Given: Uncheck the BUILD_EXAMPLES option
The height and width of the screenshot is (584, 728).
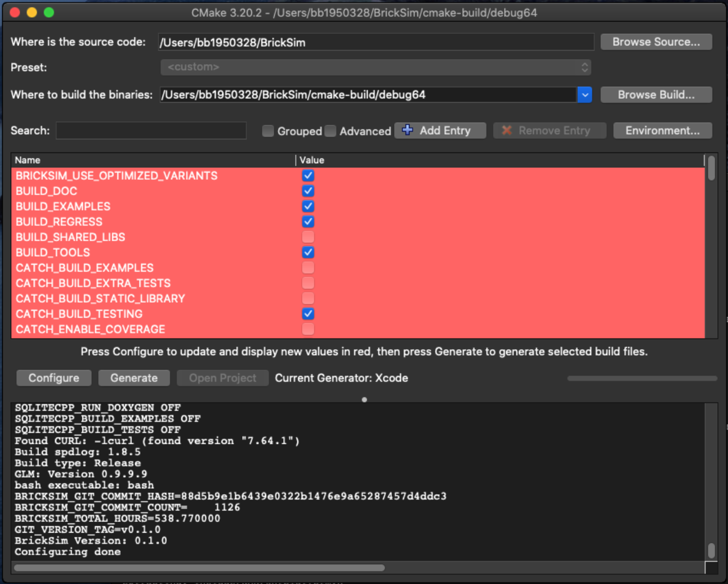Looking at the screenshot, I should tap(308, 206).
